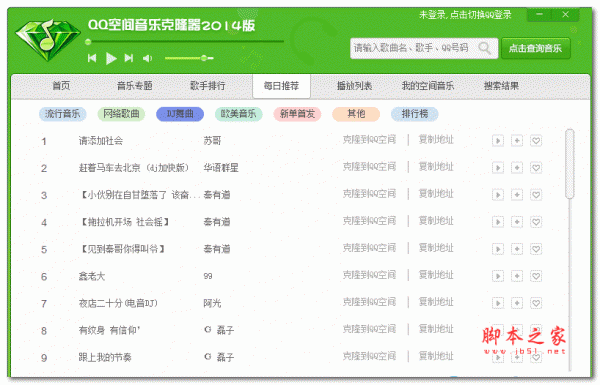Image resolution: width=600 pixels, height=385 pixels.
Task: Favorite 鑫老大 with heart icon
Action: (x=536, y=276)
